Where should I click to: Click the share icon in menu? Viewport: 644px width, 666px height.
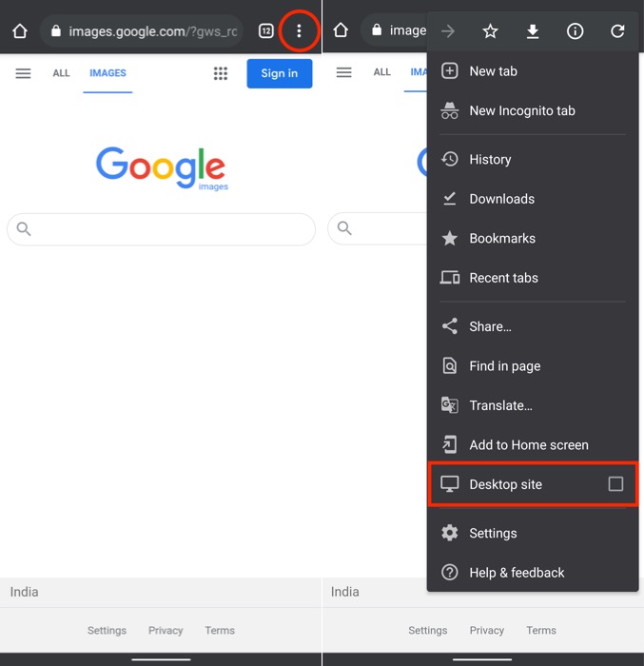tap(449, 326)
